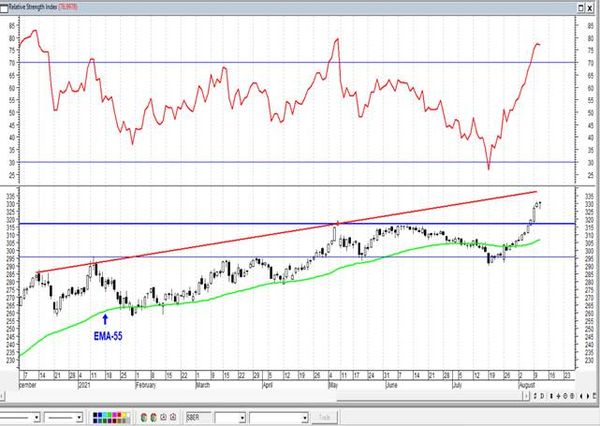Click the right-pointing triangle under the chart

click(x=588, y=396)
